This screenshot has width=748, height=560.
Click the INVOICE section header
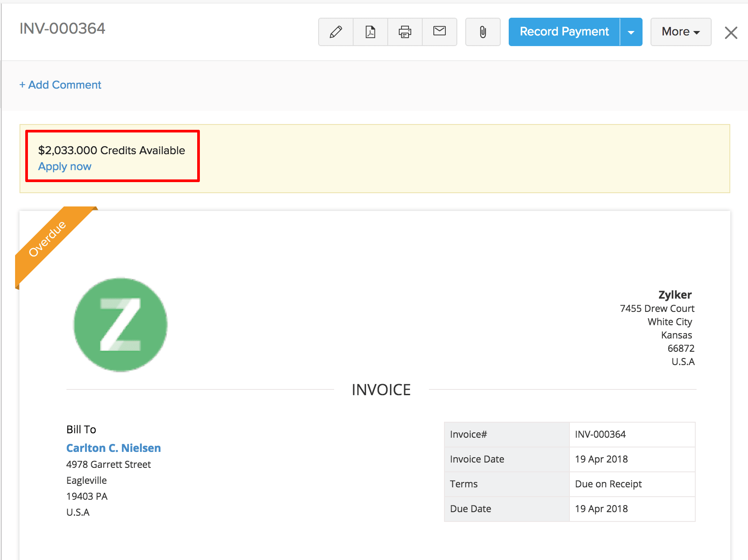click(x=381, y=389)
